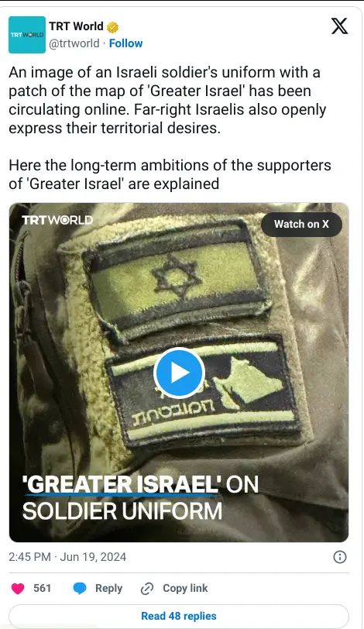This screenshot has width=364, height=629.
Task: Open the post info circle icon
Action: click(x=340, y=557)
